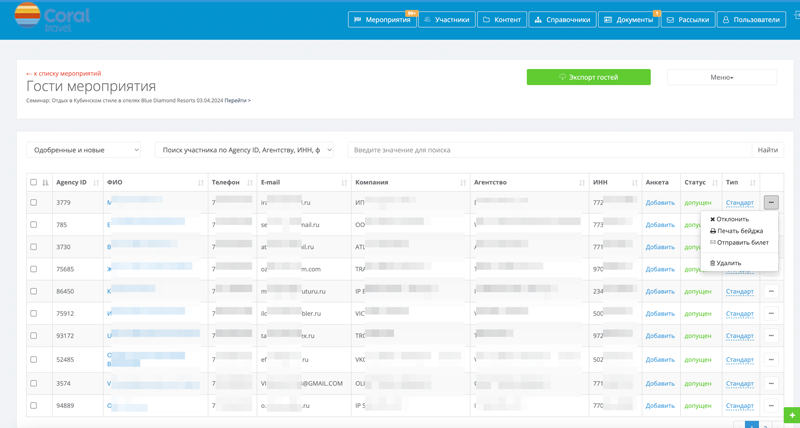
Task: Select 'Отправить билет' in the popup menu
Action: [x=741, y=243]
